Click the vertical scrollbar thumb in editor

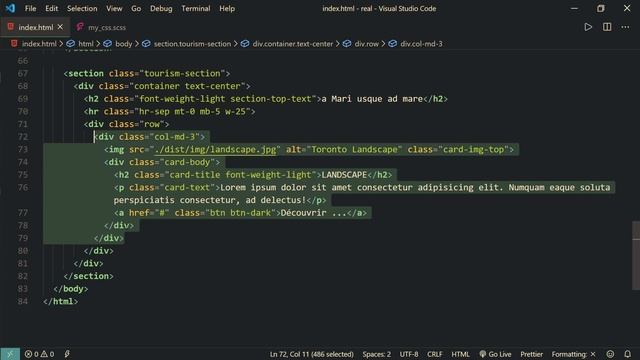click(x=636, y=256)
